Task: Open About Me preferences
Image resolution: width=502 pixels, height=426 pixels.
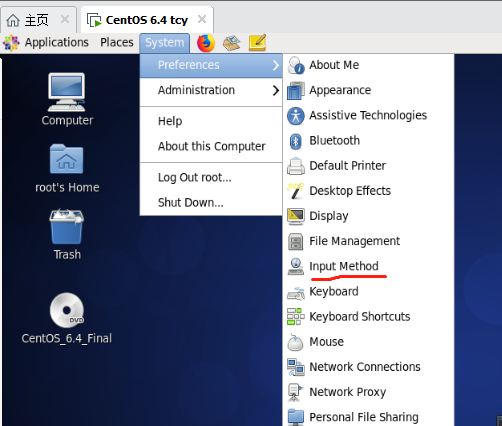Action: pyautogui.click(x=368, y=65)
